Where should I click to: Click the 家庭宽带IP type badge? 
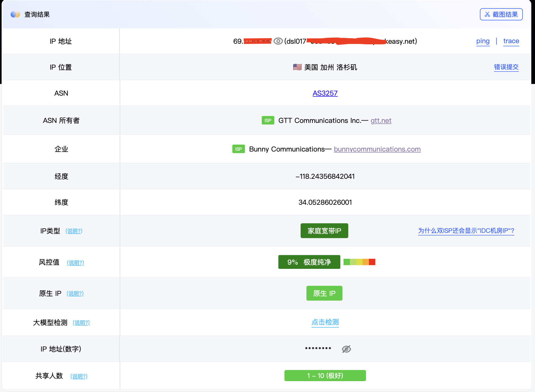click(324, 231)
